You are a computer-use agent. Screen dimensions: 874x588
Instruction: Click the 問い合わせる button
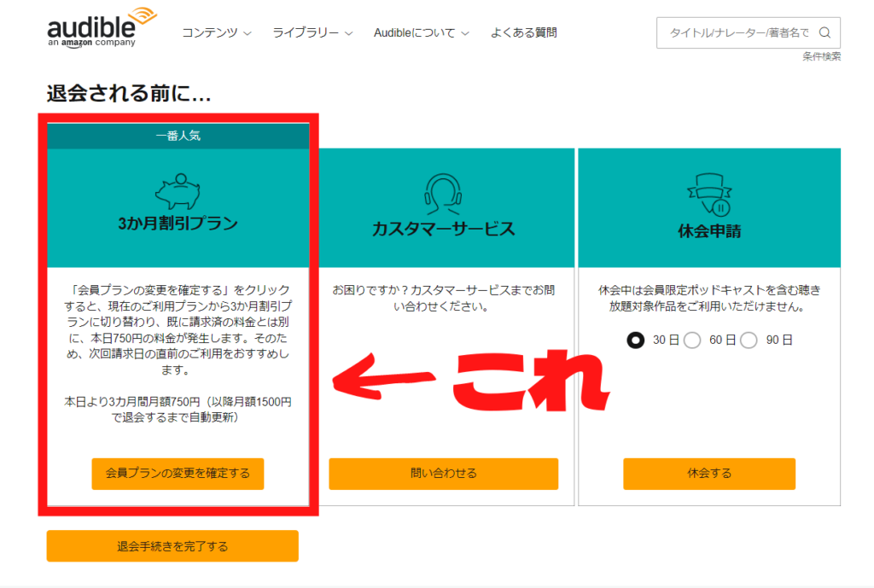(x=444, y=474)
